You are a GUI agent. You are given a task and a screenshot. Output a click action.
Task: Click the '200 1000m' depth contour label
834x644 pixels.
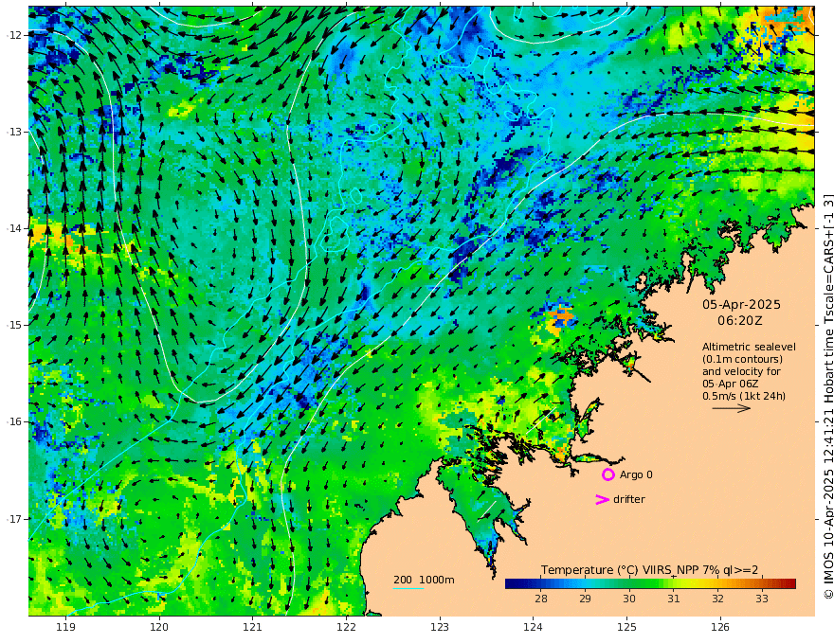pyautogui.click(x=424, y=580)
